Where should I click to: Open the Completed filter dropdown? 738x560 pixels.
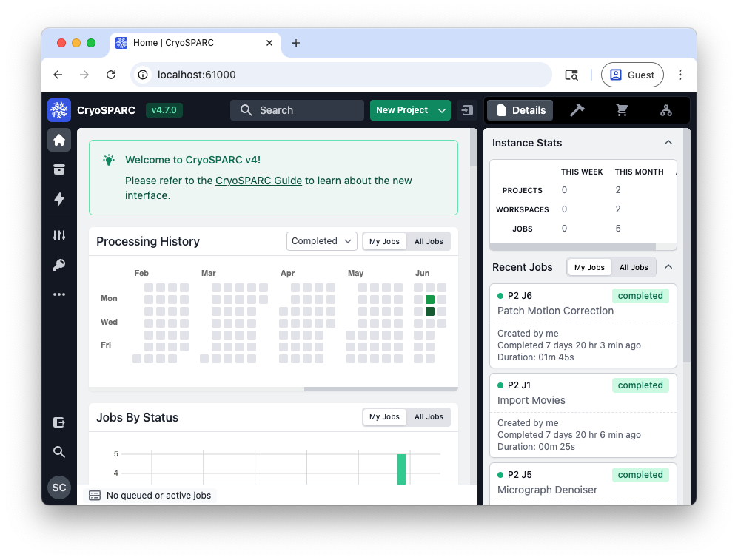click(321, 241)
